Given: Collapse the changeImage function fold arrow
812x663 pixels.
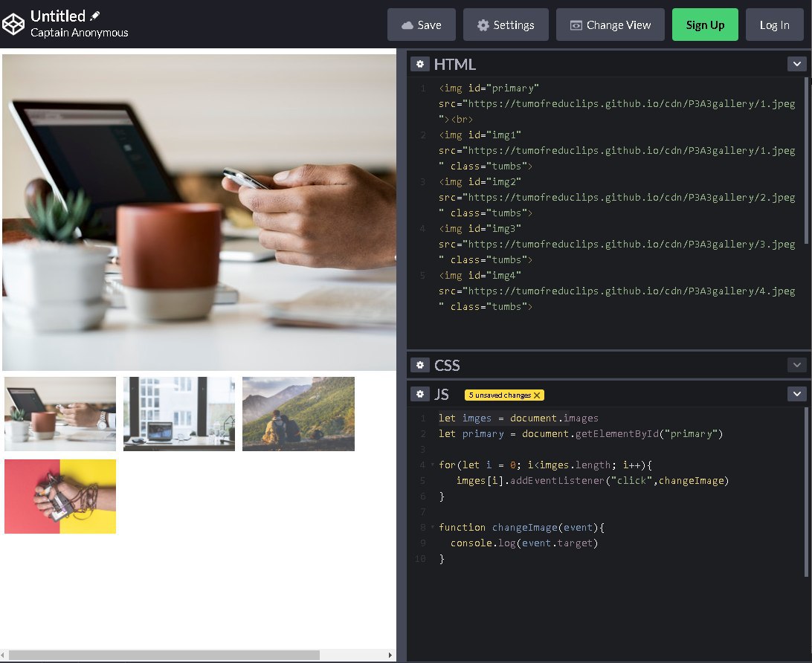Looking at the screenshot, I should [x=433, y=527].
